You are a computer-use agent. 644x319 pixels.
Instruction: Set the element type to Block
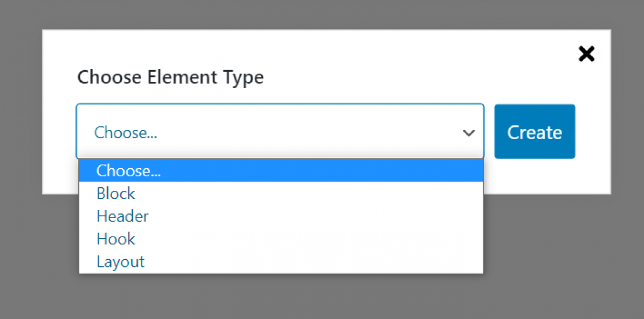click(x=116, y=193)
